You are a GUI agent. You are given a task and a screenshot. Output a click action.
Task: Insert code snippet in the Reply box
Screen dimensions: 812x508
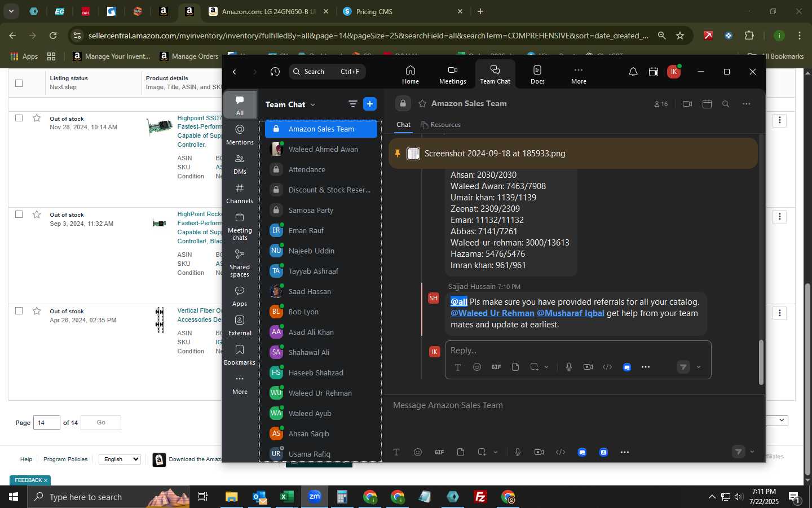pyautogui.click(x=607, y=367)
